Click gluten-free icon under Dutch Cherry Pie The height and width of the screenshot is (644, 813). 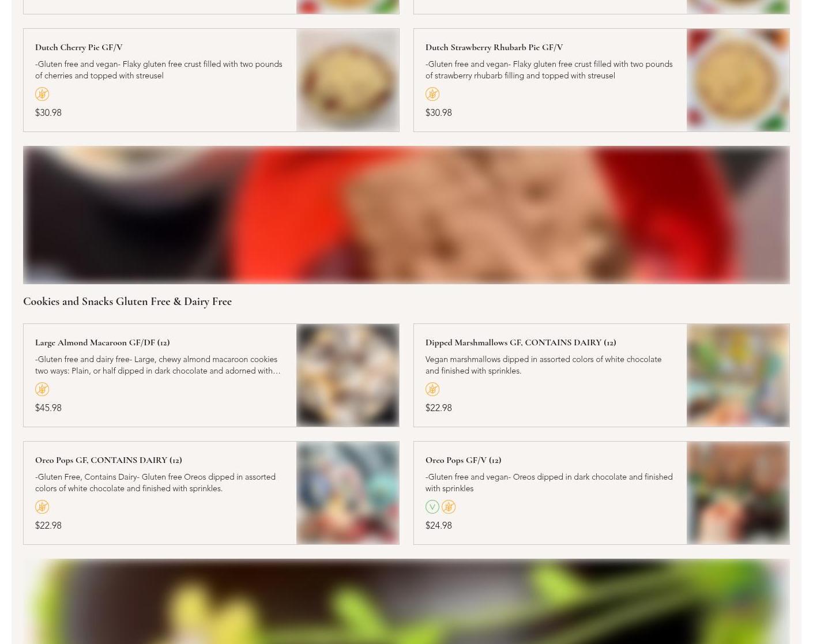(x=42, y=94)
